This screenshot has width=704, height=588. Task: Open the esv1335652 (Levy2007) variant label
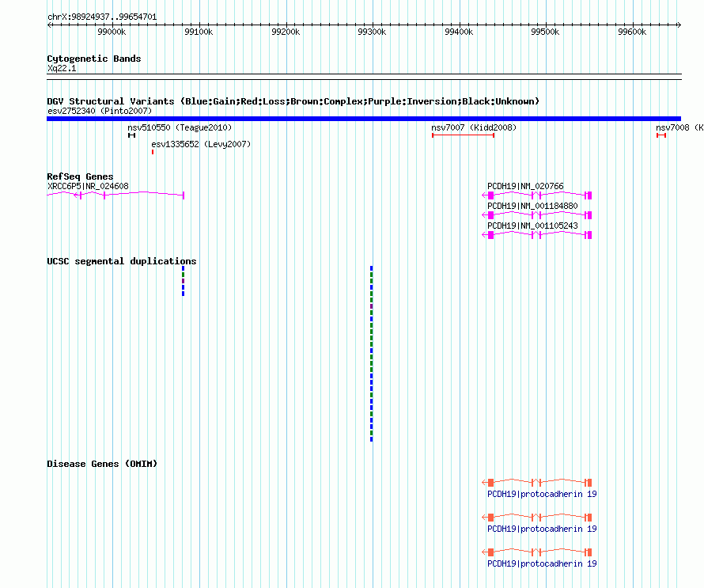pyautogui.click(x=201, y=144)
